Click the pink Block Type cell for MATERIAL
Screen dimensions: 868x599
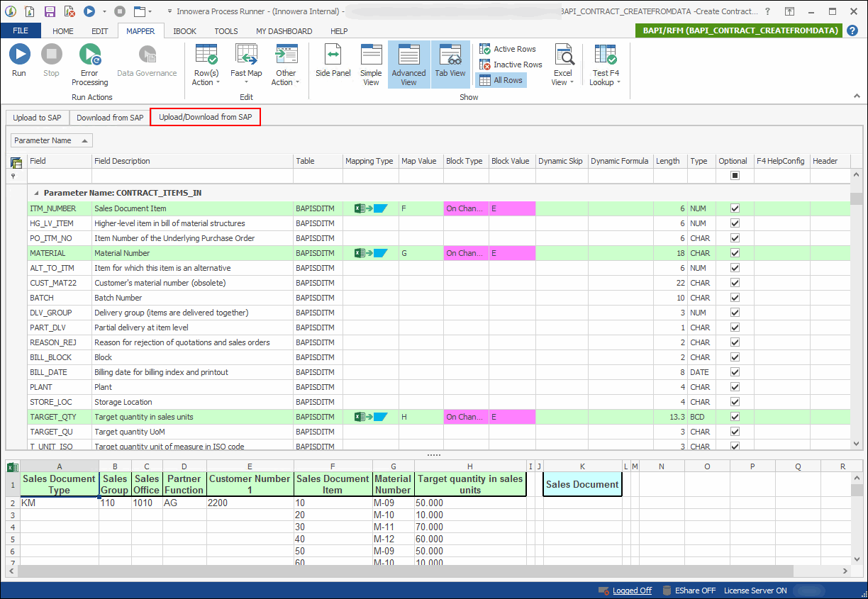click(466, 253)
